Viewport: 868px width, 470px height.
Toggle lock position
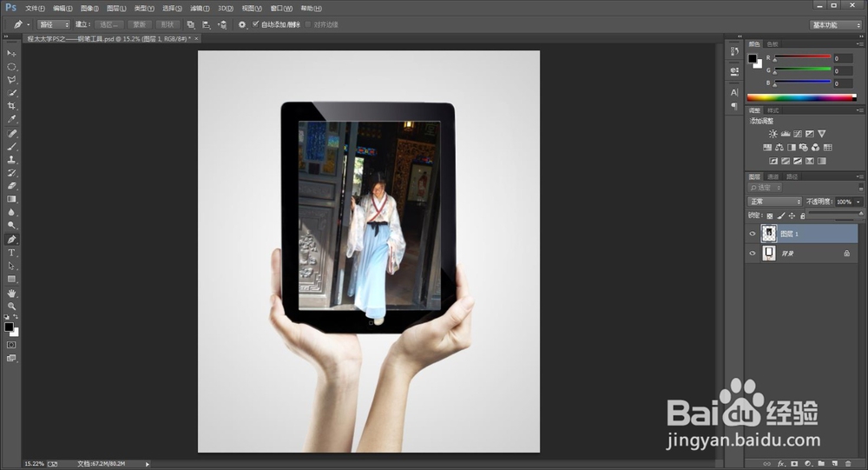792,215
